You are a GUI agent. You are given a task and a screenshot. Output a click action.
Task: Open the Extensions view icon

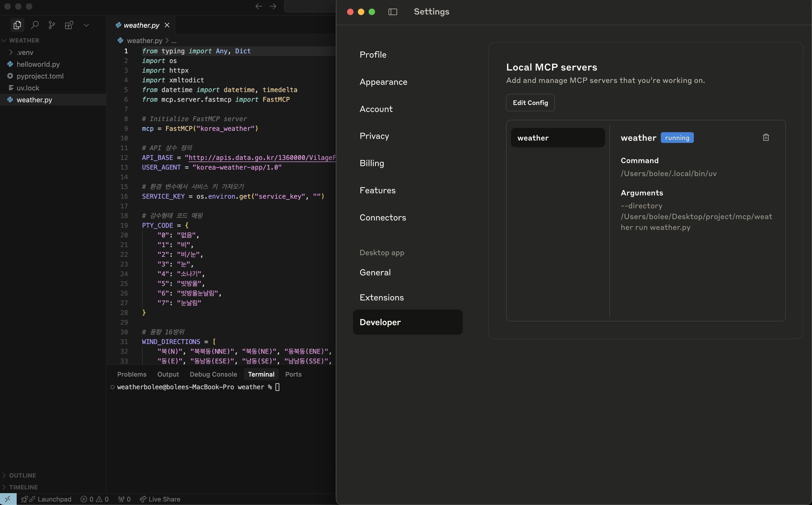click(69, 25)
